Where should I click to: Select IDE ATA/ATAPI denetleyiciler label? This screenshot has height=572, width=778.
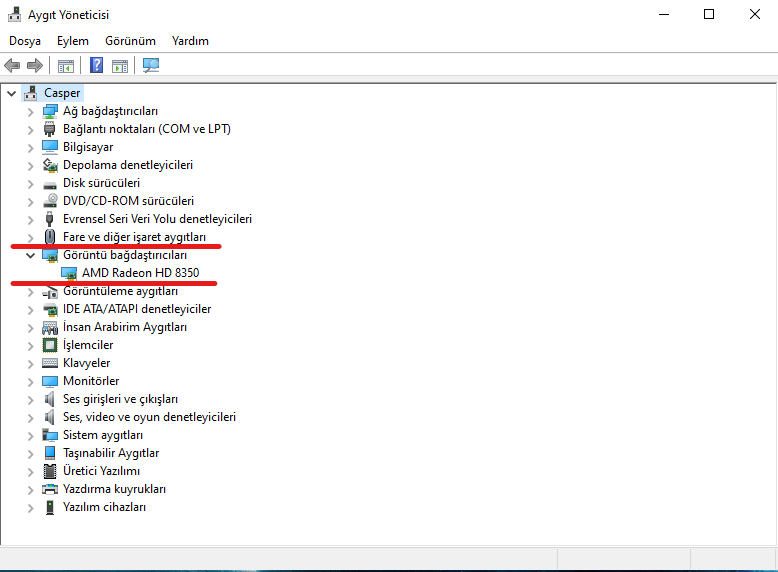point(137,309)
